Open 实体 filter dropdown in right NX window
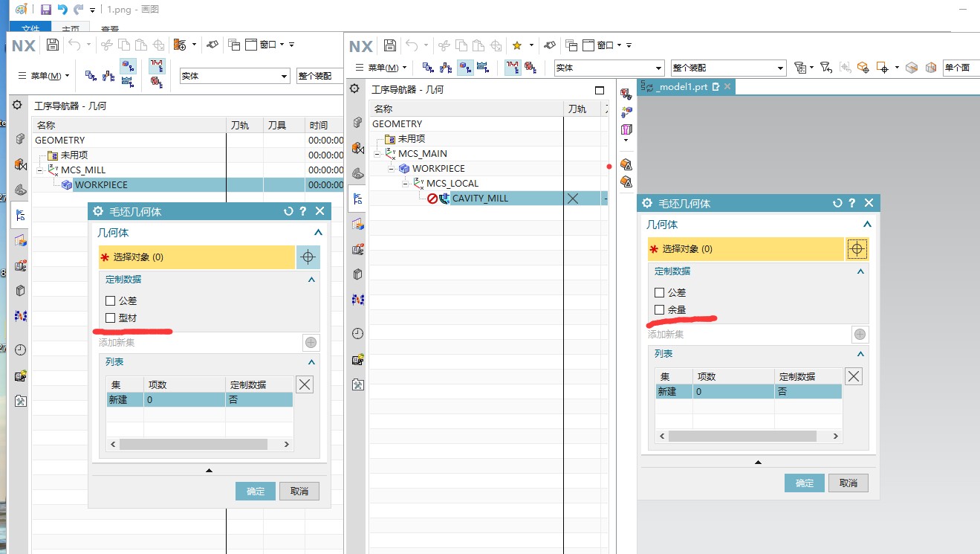Image resolution: width=980 pixels, height=554 pixels. [x=609, y=68]
